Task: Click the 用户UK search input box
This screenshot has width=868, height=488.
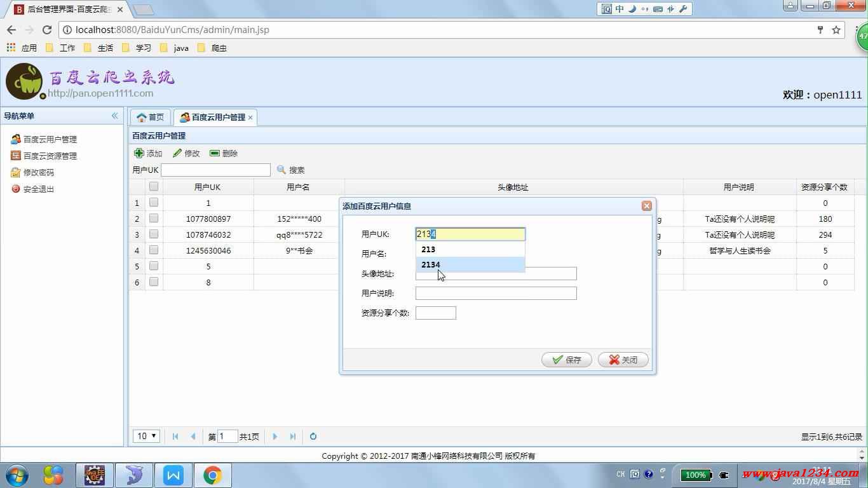Action: click(x=215, y=170)
